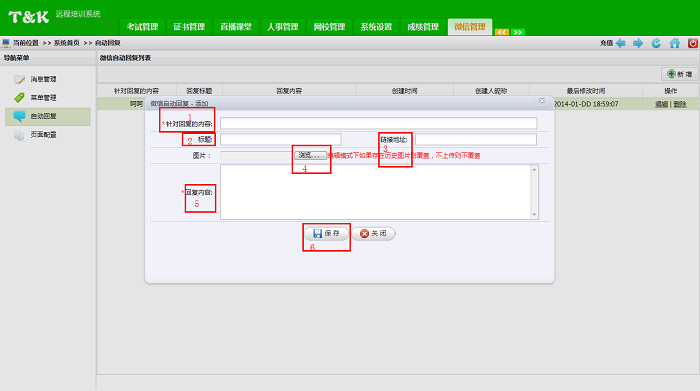Click the 浏览... browse button for image

coord(310,155)
